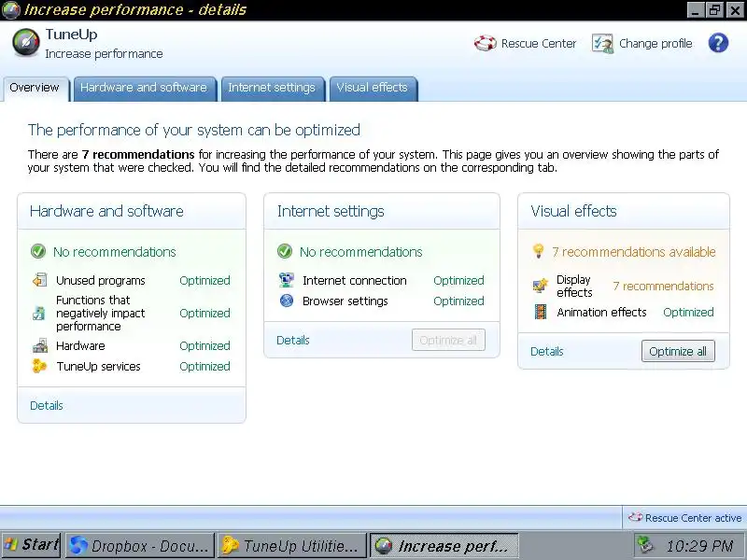Image resolution: width=747 pixels, height=560 pixels.
Task: Select the Overview tab
Action: coord(35,88)
